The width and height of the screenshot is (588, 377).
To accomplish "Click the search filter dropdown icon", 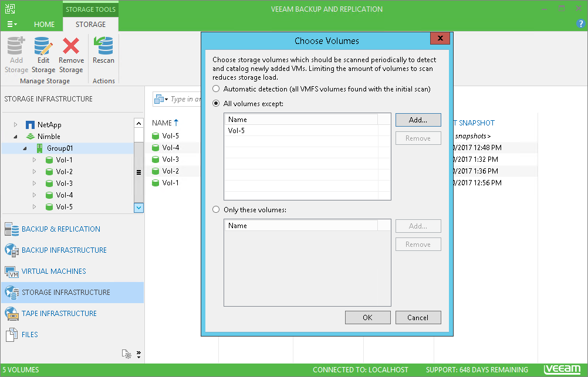I will pyautogui.click(x=161, y=99).
